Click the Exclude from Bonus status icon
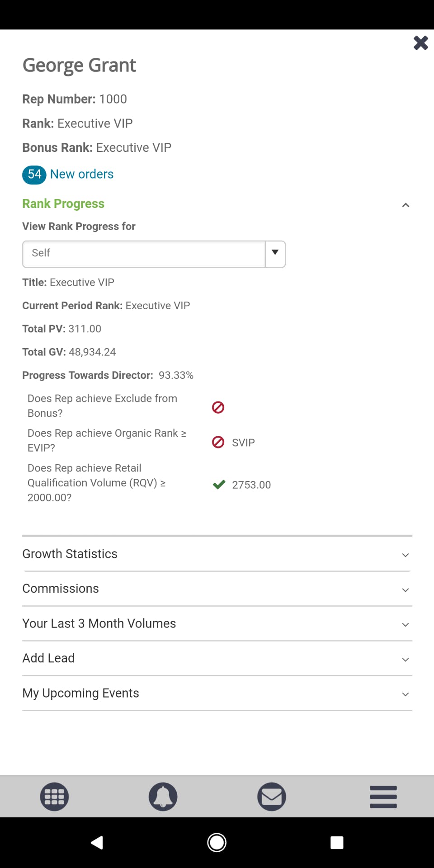The image size is (434, 868). (218, 407)
